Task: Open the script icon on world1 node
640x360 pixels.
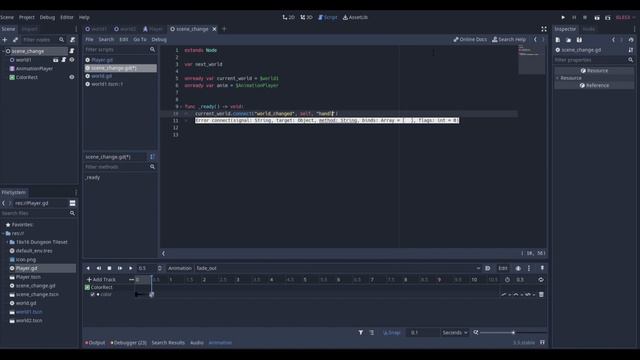Action: [64, 60]
